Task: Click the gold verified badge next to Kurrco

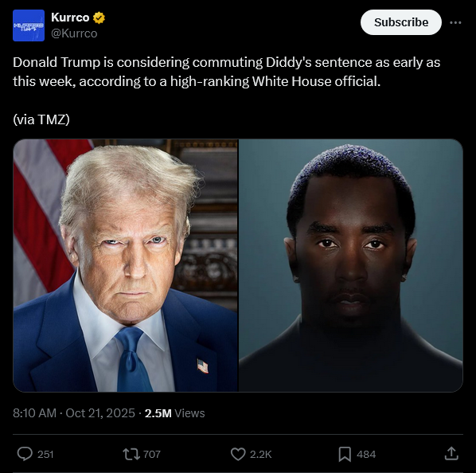Action: click(x=99, y=18)
